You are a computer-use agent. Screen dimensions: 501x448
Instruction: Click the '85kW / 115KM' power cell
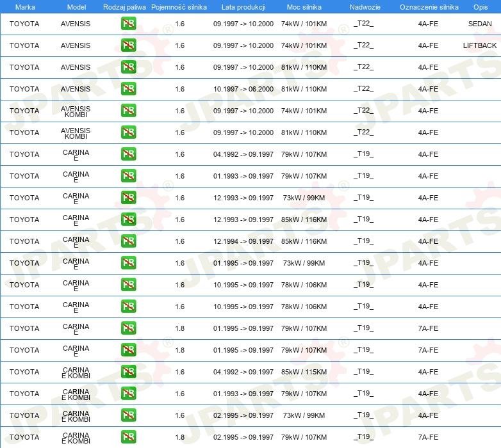point(304,372)
